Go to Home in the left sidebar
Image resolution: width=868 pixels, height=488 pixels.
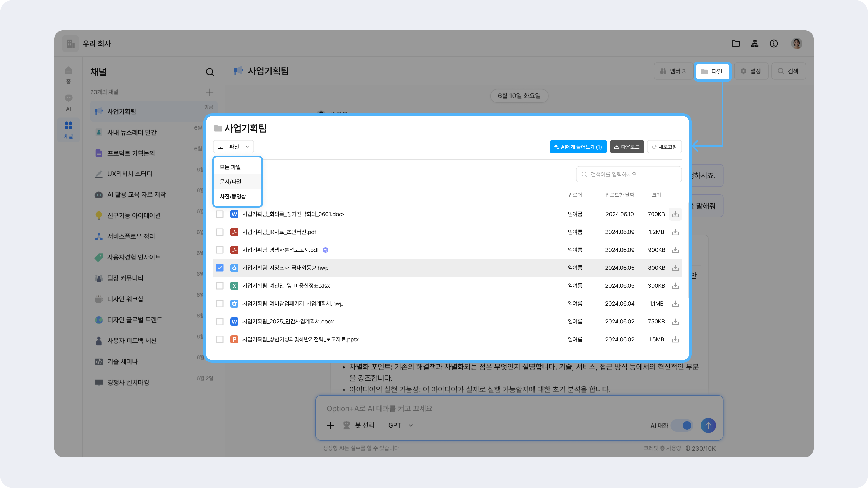tap(68, 75)
